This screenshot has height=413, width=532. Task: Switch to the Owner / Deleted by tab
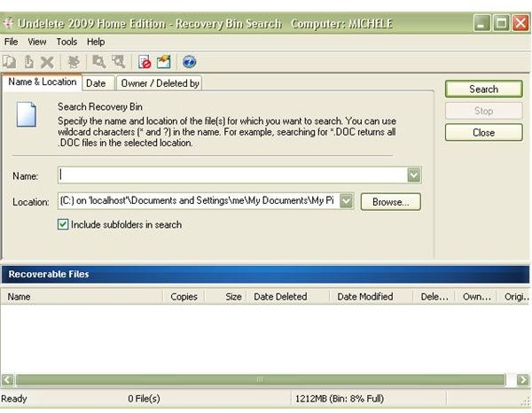pos(160,83)
